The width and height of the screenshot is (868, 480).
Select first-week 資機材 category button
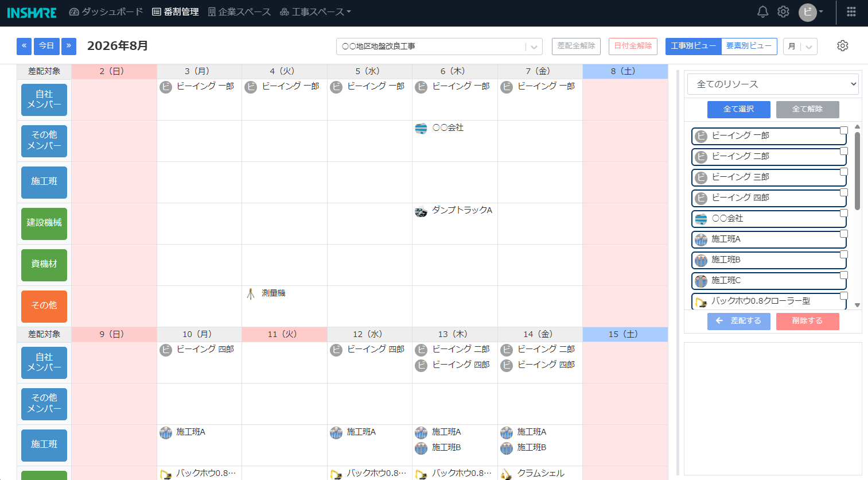click(x=44, y=265)
